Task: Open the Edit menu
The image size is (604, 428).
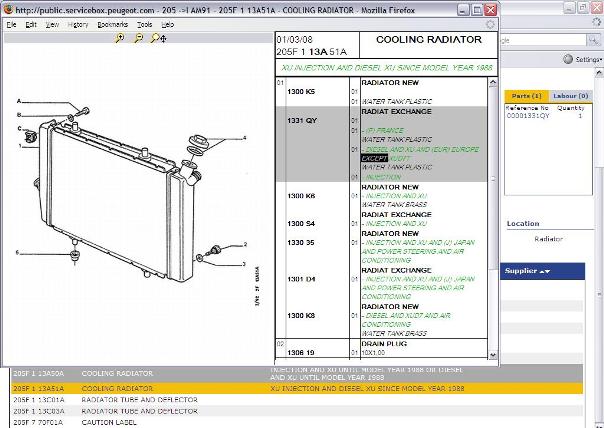Action: click(x=31, y=25)
